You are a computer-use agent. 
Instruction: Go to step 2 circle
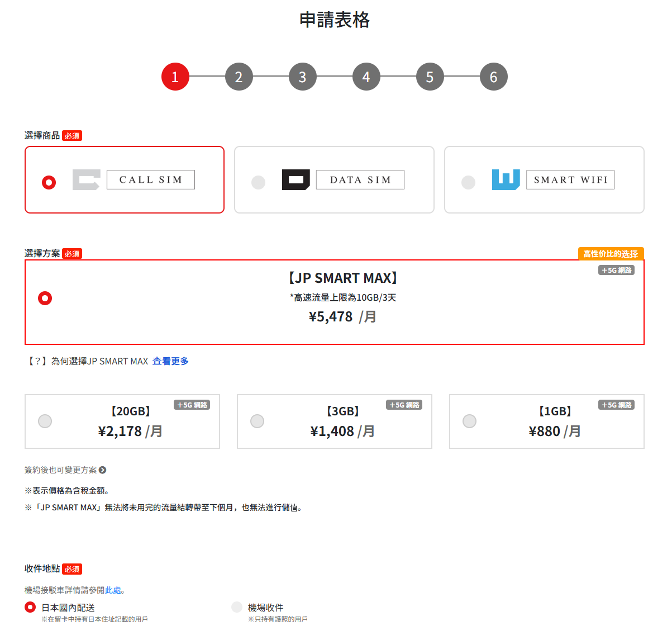[x=239, y=77]
